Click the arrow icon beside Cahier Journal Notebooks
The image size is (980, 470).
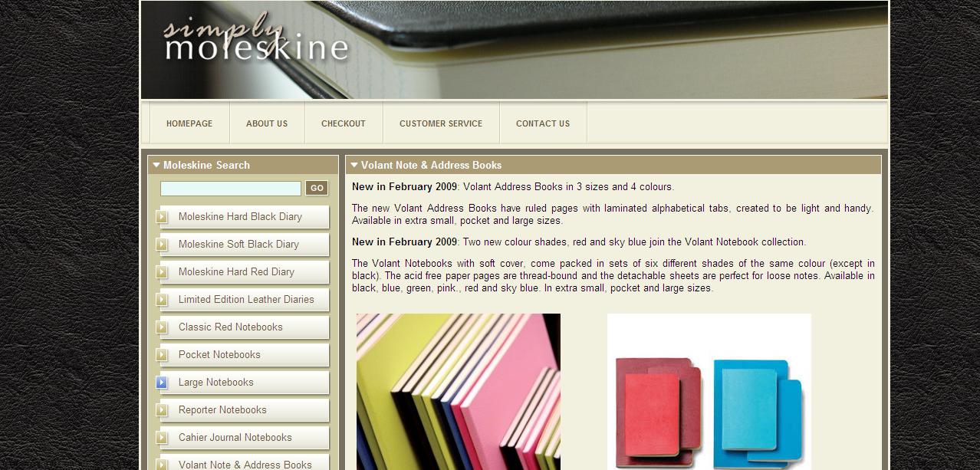(x=162, y=438)
